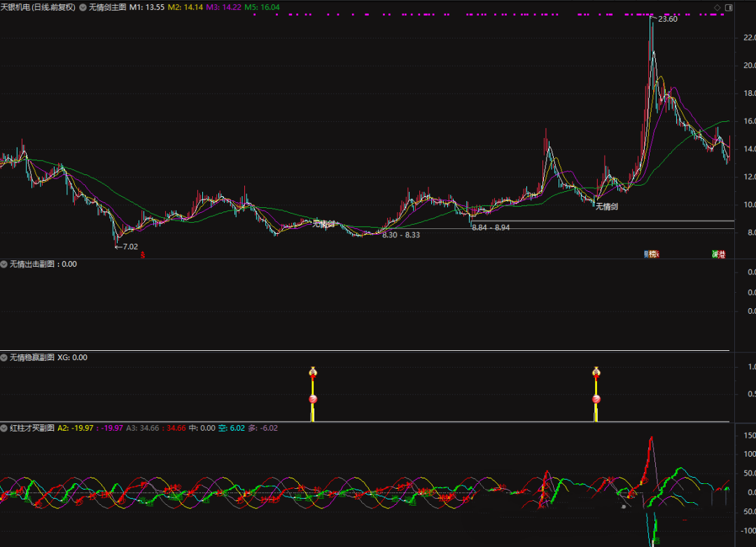Toggle the side panel icon at top right
Image resolution: width=756 pixels, height=547 pixels.
click(729, 7)
